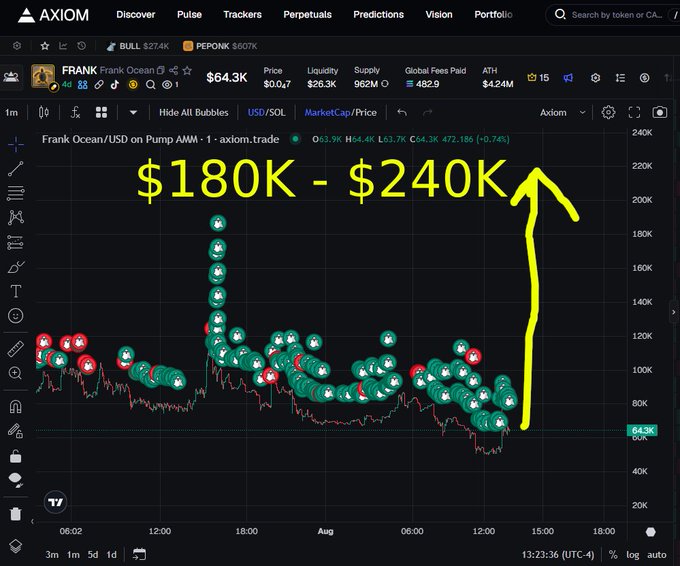Screen dimensions: 680x566
Task: Open holders community icon
Action: click(x=83, y=85)
